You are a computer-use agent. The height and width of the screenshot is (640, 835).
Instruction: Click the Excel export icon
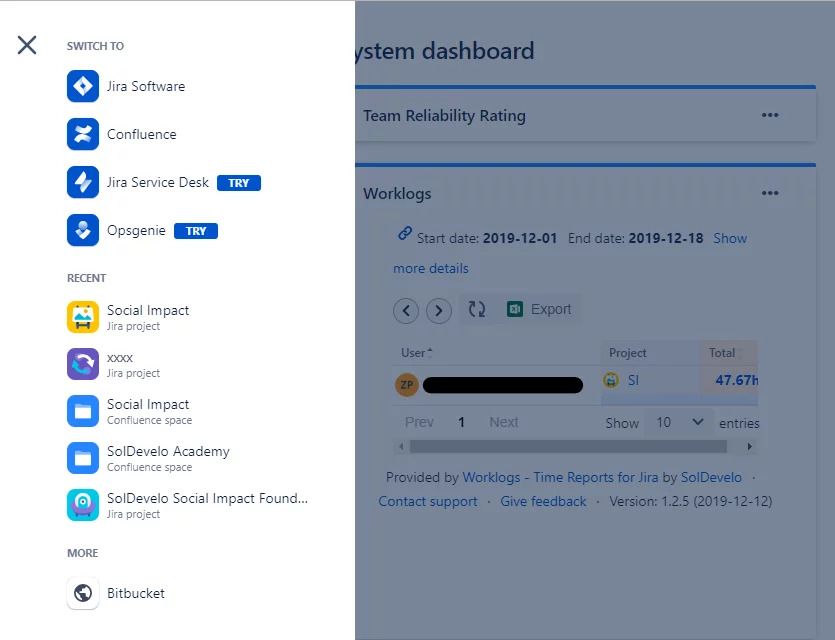pos(514,309)
